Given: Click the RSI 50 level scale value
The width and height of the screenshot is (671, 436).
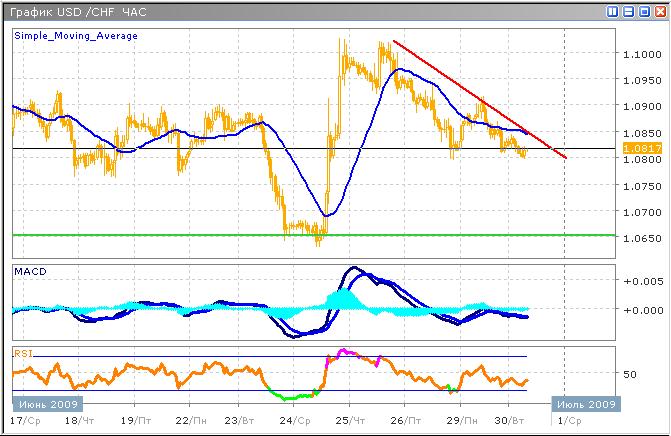Looking at the screenshot, I should [x=629, y=374].
